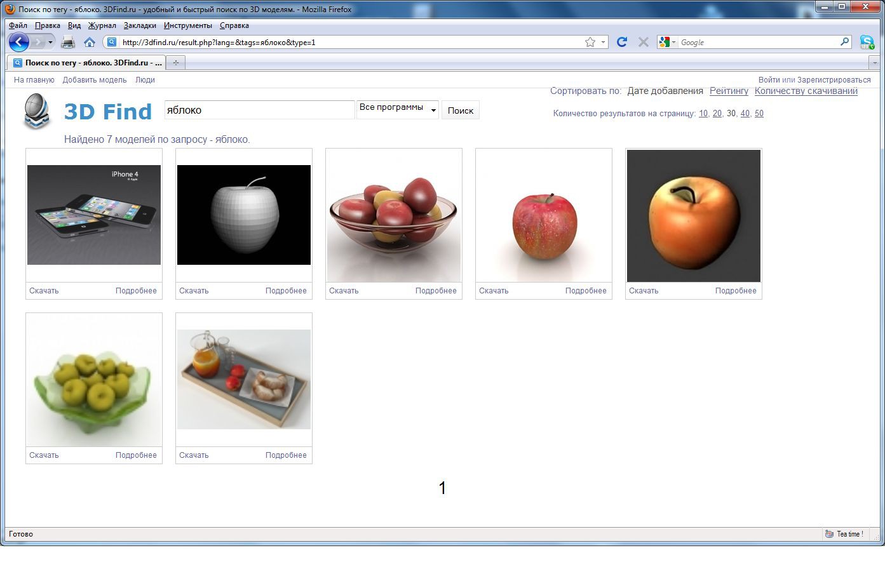Click the Stop loading X icon
Screen dimensions: 885x588
(643, 43)
